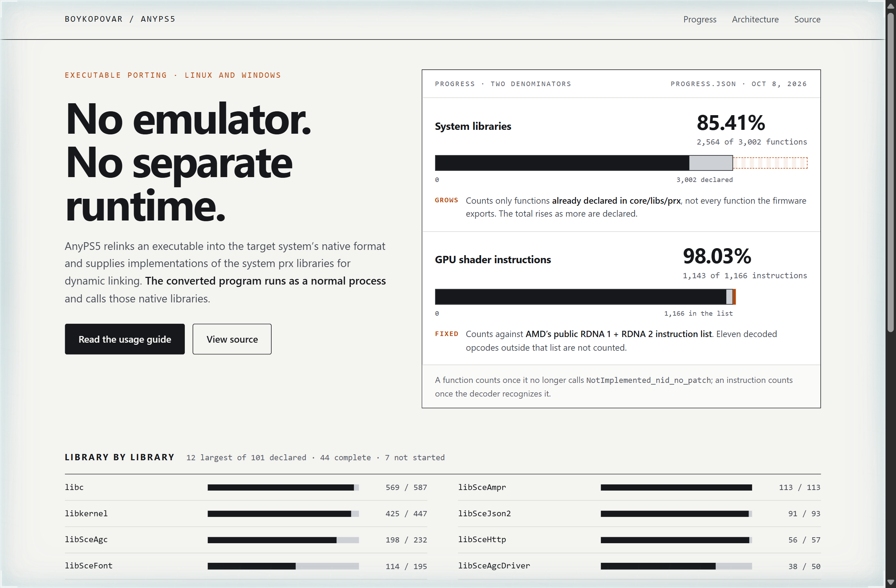The height and width of the screenshot is (588, 896).
Task: Click the libc row progress bar
Action: [283, 488]
